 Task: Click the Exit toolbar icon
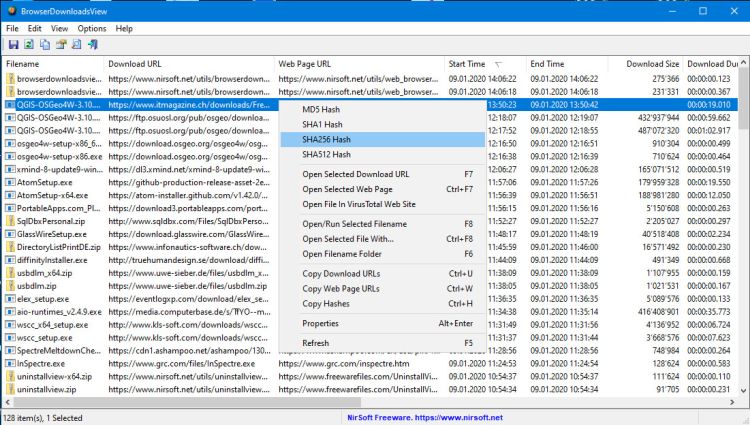click(x=93, y=44)
